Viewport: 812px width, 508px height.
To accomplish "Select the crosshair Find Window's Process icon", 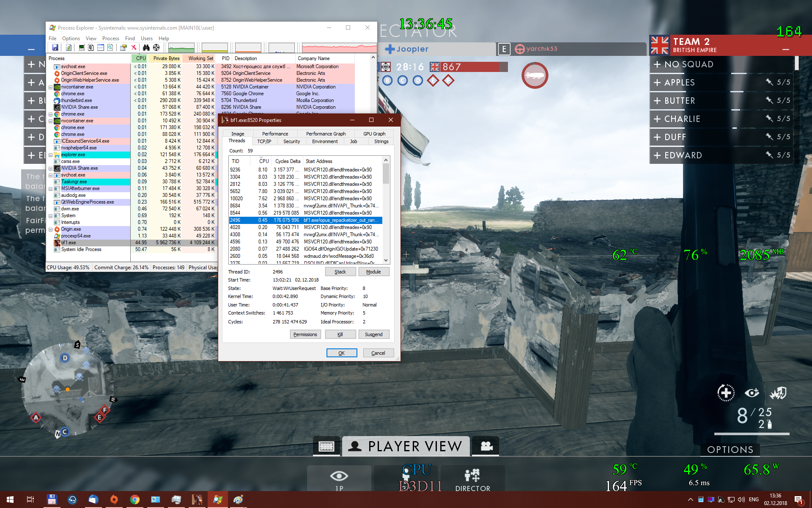I will pyautogui.click(x=156, y=48).
